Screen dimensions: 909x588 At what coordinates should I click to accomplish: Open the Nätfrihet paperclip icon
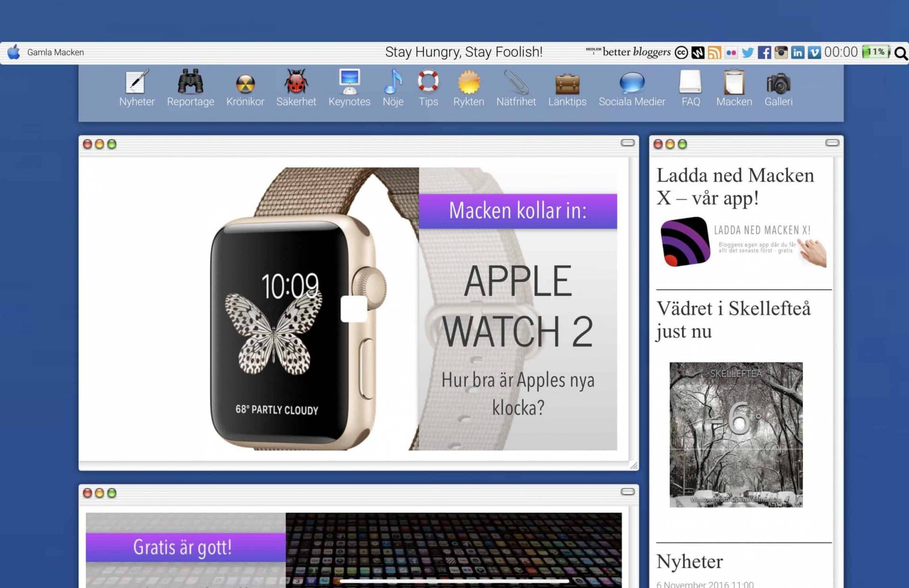coord(516,81)
